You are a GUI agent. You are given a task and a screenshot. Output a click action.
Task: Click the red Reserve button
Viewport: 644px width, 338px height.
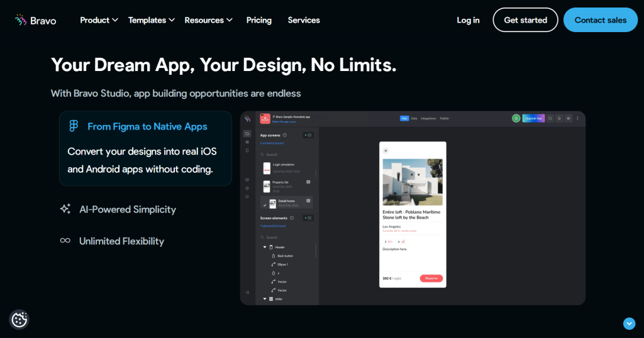click(431, 278)
